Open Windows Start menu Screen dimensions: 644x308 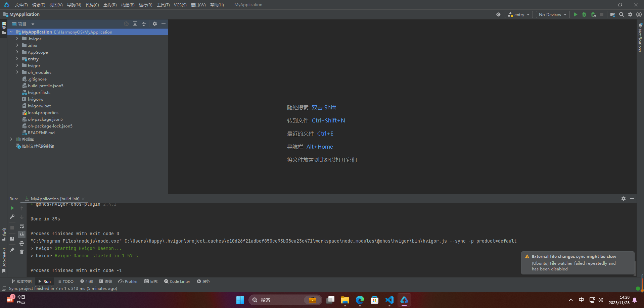(240, 300)
